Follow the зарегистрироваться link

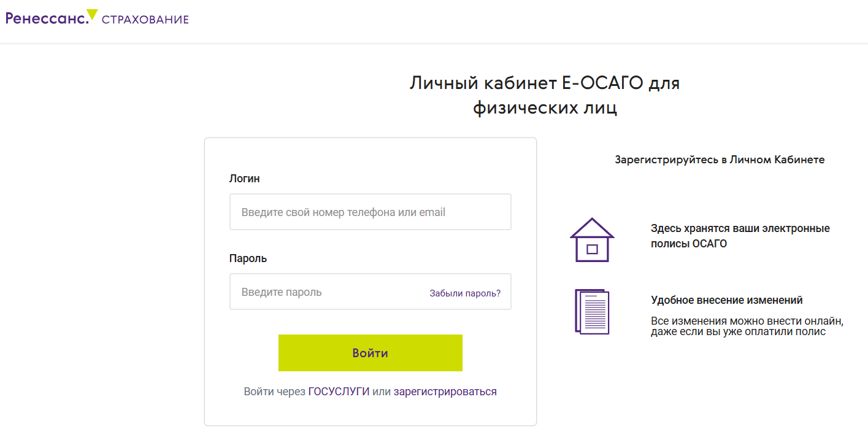tap(445, 392)
